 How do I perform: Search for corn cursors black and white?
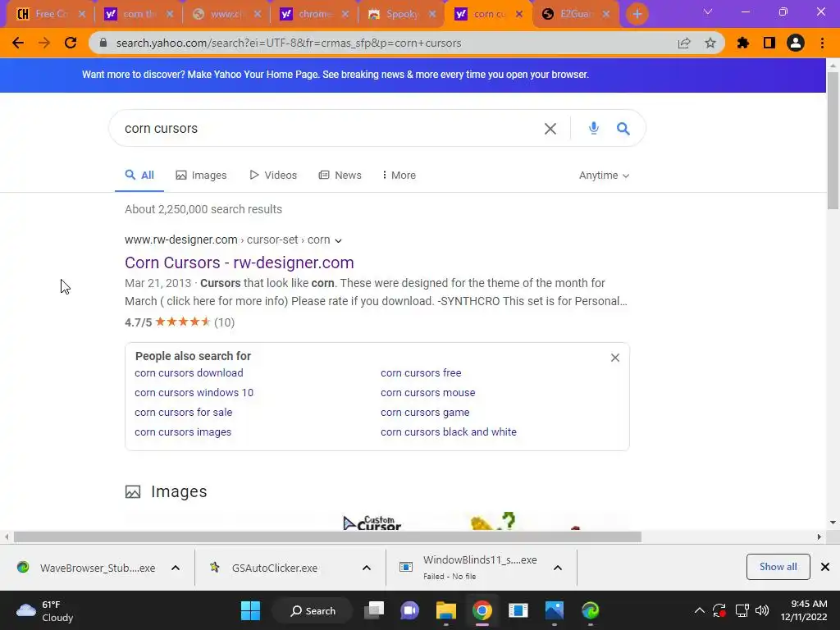click(449, 431)
